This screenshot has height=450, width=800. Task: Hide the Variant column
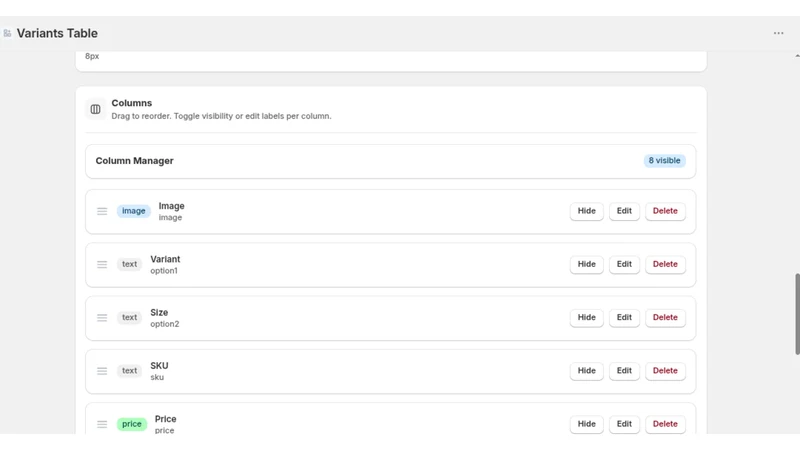pyautogui.click(x=586, y=264)
